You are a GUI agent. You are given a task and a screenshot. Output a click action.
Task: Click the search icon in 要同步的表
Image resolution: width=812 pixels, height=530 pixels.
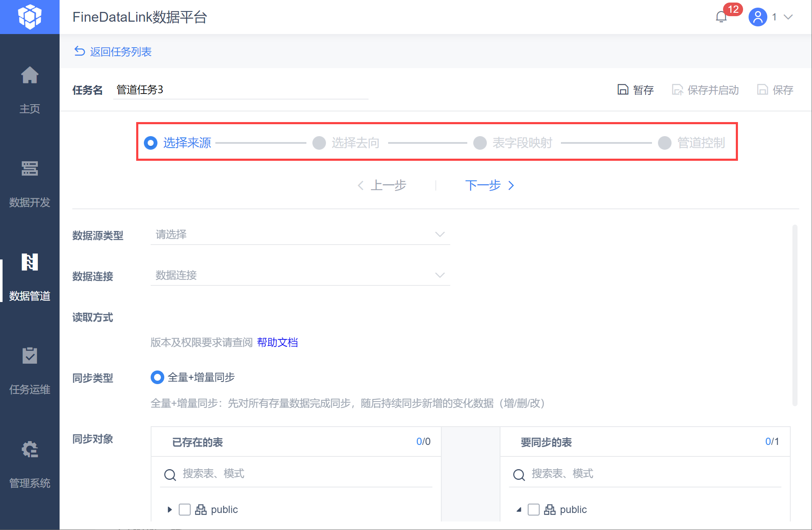click(x=519, y=475)
